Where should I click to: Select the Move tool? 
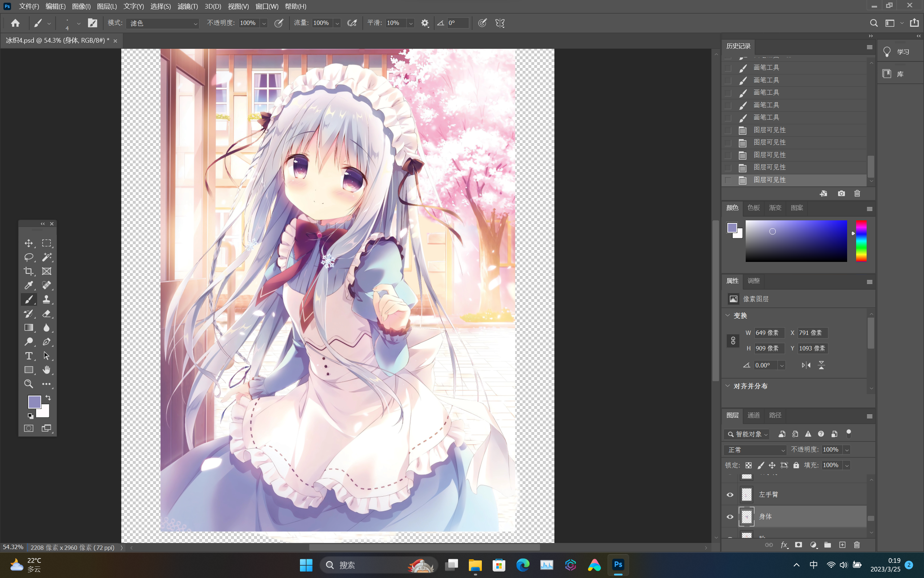(29, 243)
